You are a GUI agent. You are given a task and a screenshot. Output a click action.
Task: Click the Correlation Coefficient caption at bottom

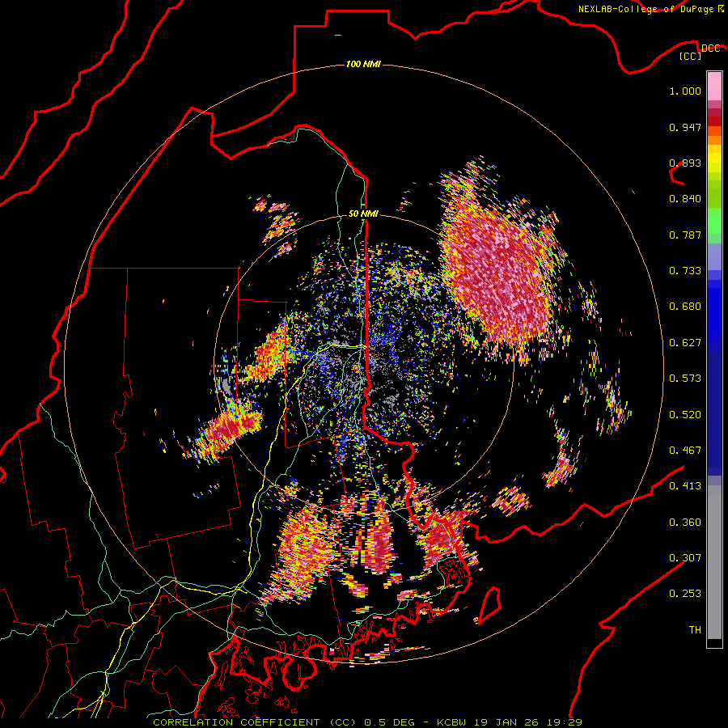[x=368, y=722]
